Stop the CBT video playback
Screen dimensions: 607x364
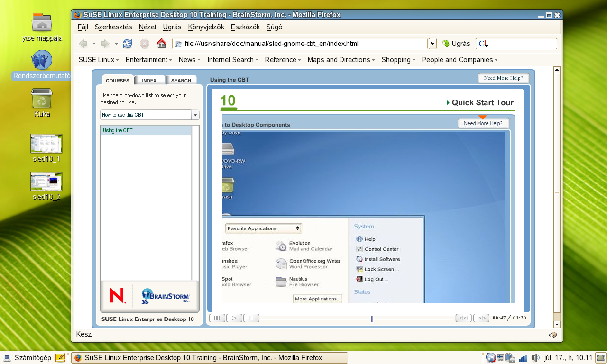pyautogui.click(x=251, y=318)
